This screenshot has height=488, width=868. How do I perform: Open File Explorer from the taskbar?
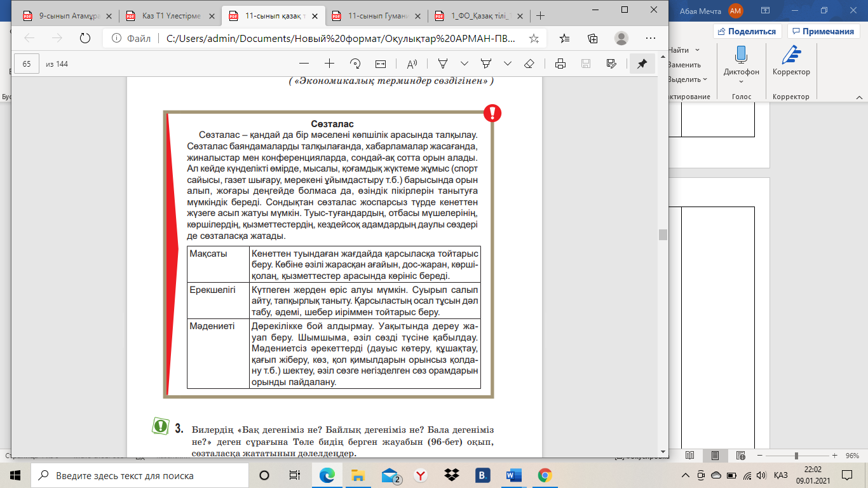pos(358,475)
